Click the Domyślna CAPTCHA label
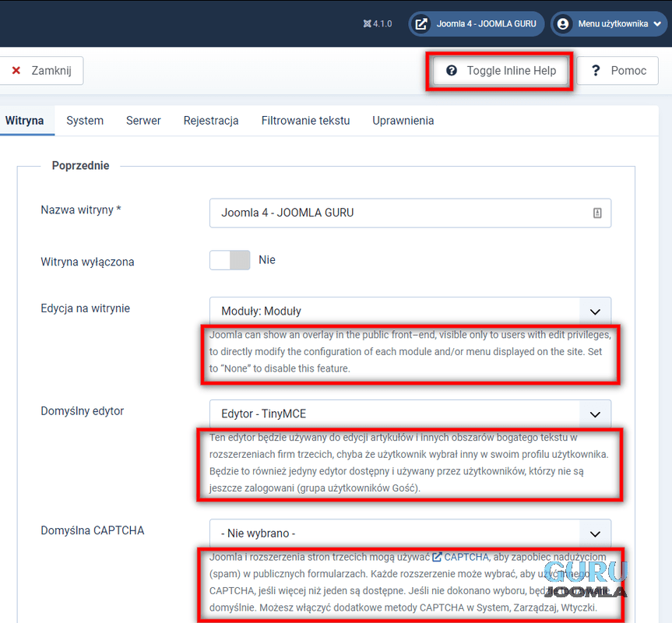 pyautogui.click(x=93, y=530)
